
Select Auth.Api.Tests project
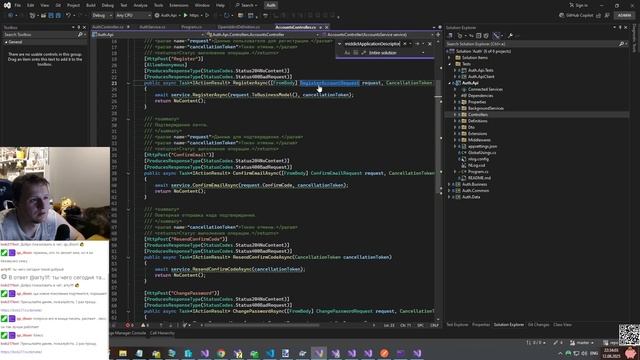click(480, 70)
